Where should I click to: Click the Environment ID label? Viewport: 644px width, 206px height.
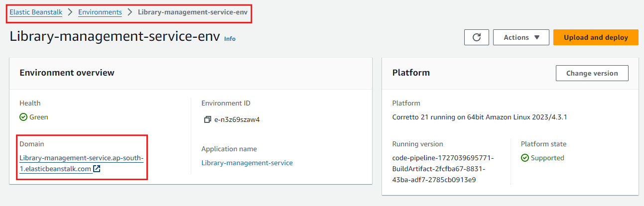click(x=226, y=103)
